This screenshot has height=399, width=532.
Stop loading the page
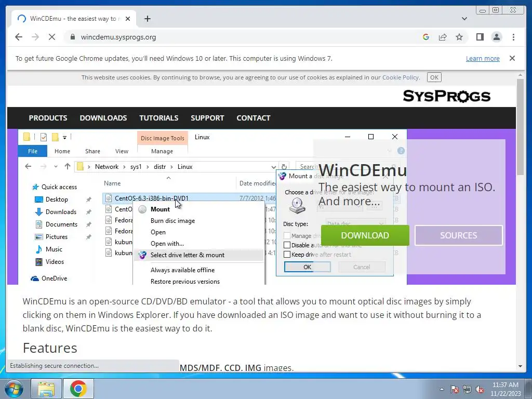coord(52,37)
